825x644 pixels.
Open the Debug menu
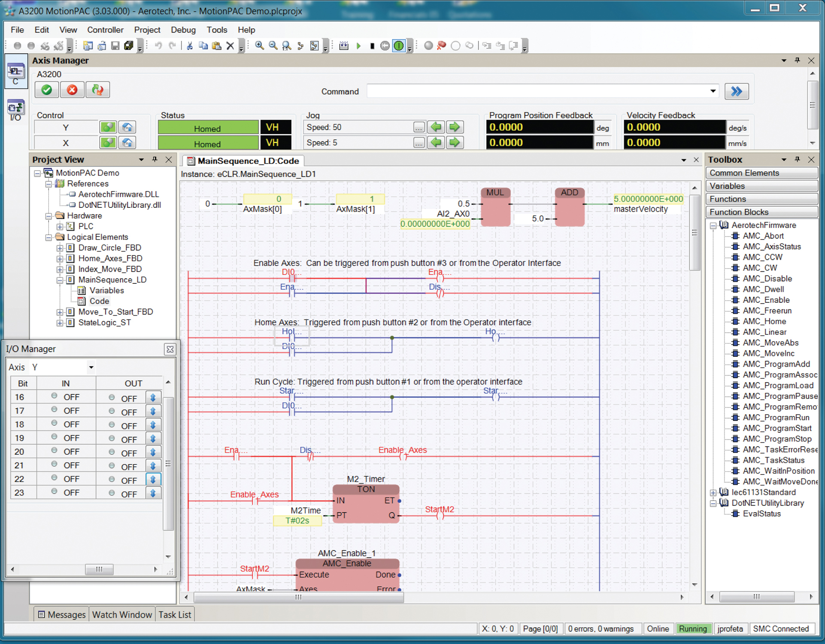coord(183,30)
